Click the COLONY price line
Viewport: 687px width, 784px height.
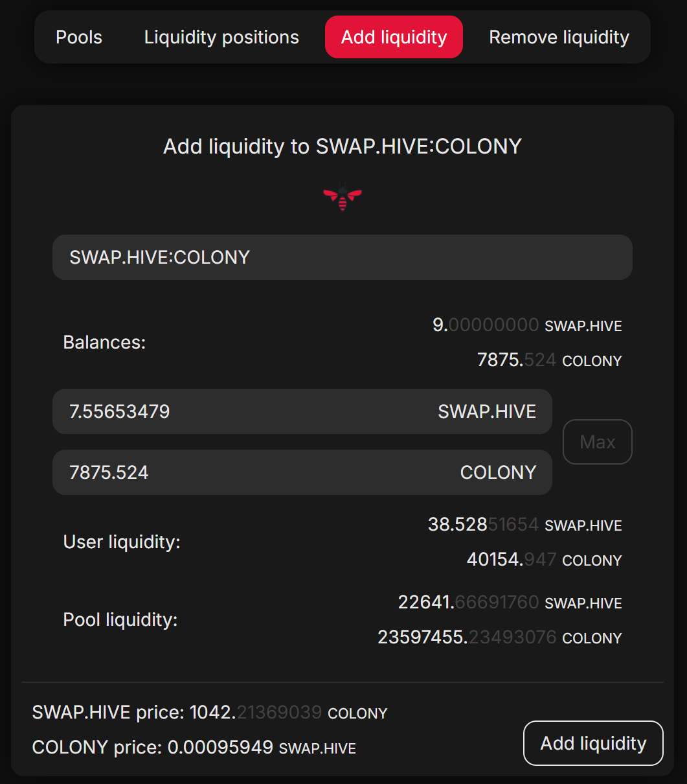(194, 748)
